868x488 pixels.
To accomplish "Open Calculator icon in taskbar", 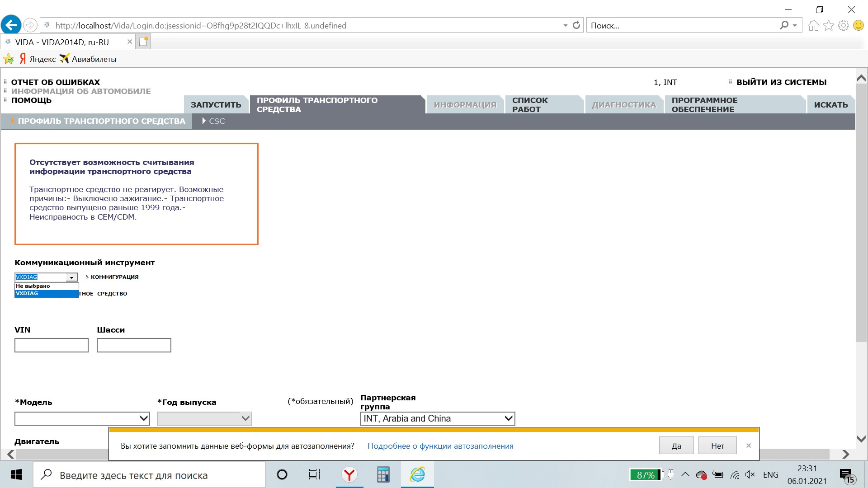I will 383,474.
